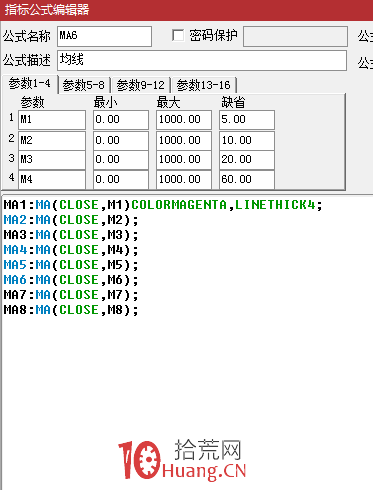Click the default value field showing 10.00

point(247,140)
